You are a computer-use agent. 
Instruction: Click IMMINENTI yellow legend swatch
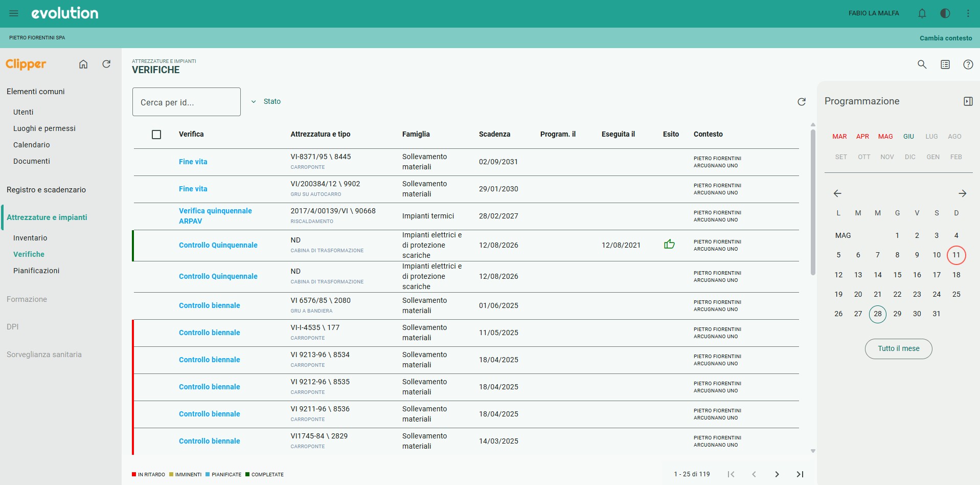coord(171,474)
